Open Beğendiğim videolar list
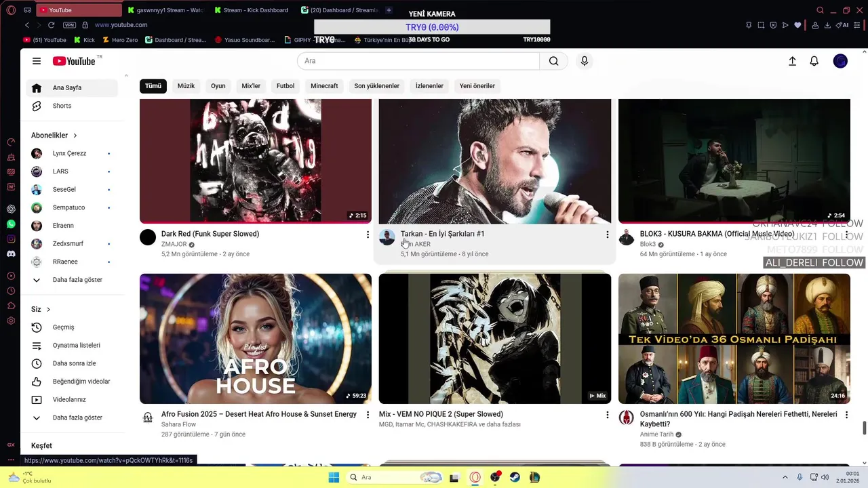 tap(72, 382)
